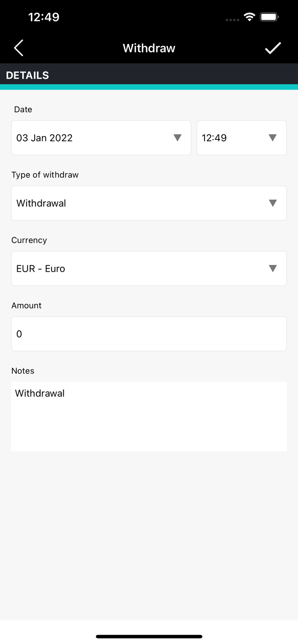Select the Wi-Fi icon in the status bar

coord(251,17)
